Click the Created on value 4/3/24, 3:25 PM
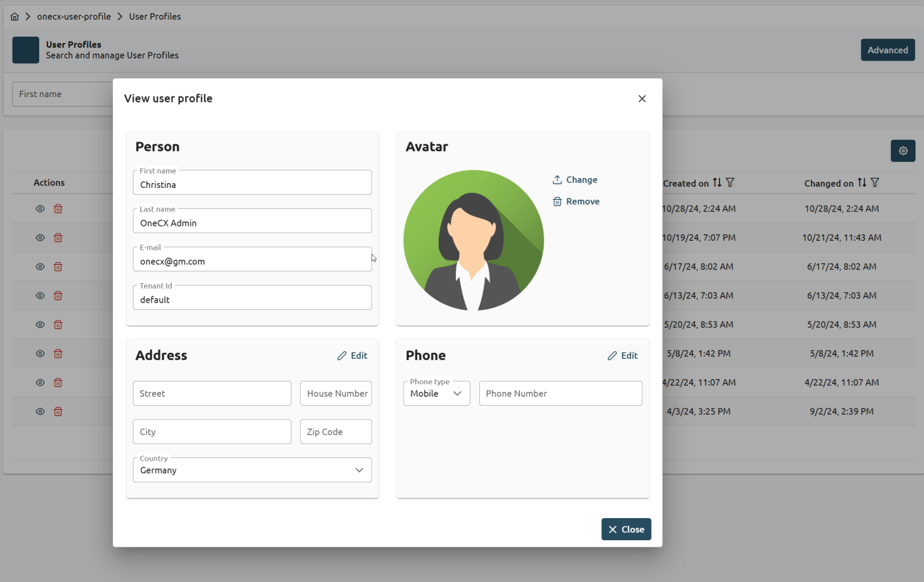Viewport: 924px width, 582px height. coord(698,412)
